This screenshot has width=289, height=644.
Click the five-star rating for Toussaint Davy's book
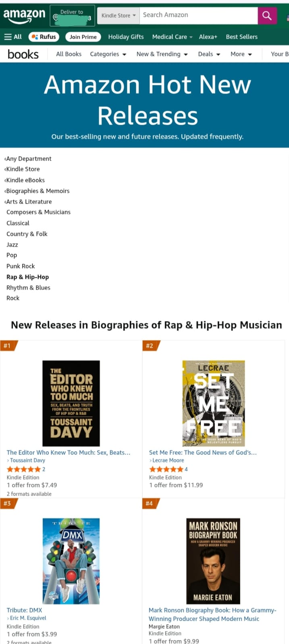(x=24, y=469)
